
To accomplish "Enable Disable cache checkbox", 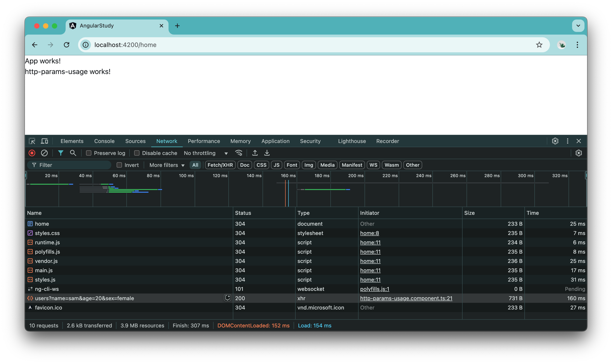I will pyautogui.click(x=137, y=153).
